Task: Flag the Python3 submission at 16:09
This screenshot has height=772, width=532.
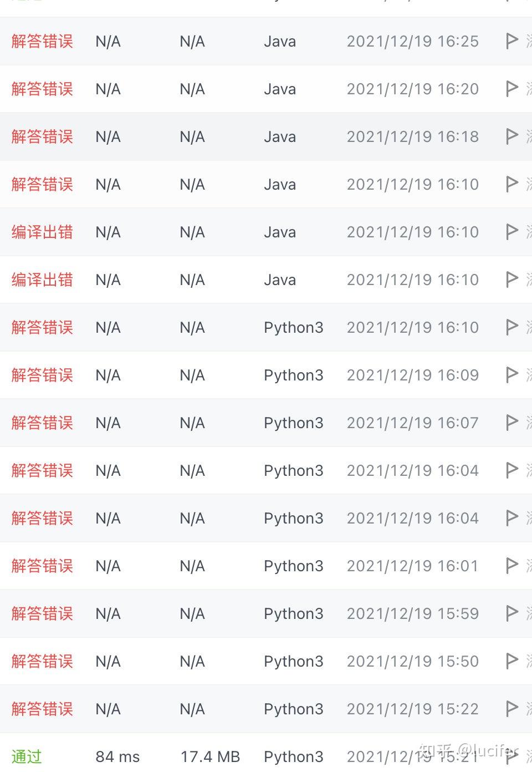Action: pyautogui.click(x=512, y=375)
